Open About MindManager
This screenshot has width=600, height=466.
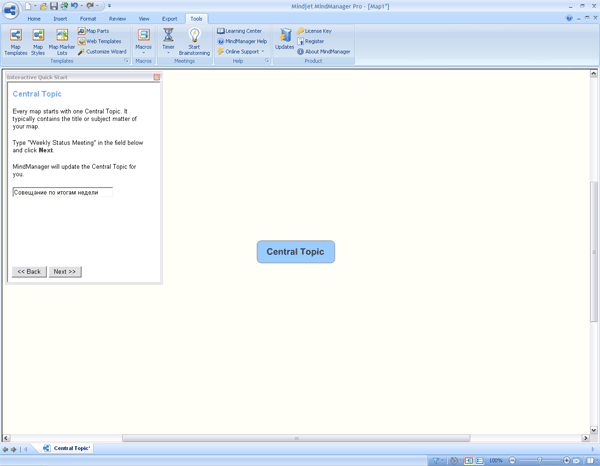pyautogui.click(x=324, y=52)
